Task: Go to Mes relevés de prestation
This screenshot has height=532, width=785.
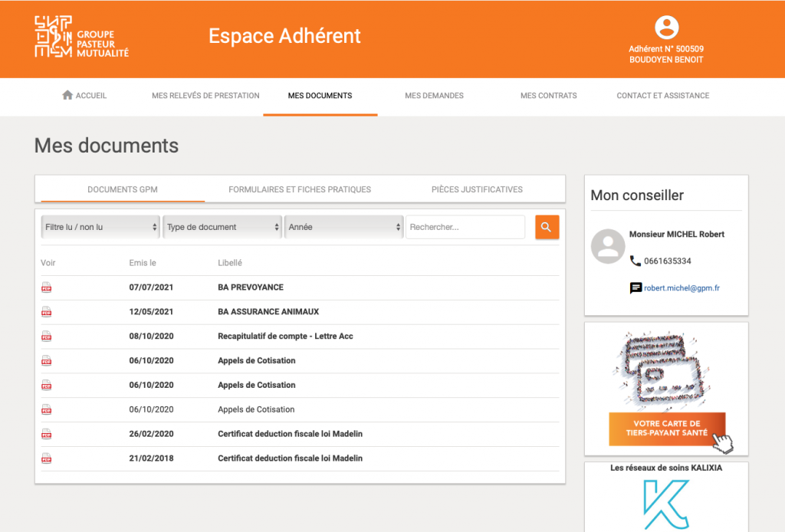Action: [205, 96]
